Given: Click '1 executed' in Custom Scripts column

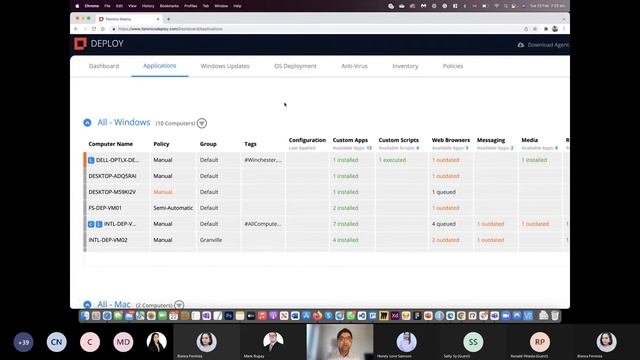Looking at the screenshot, I should (x=392, y=160).
